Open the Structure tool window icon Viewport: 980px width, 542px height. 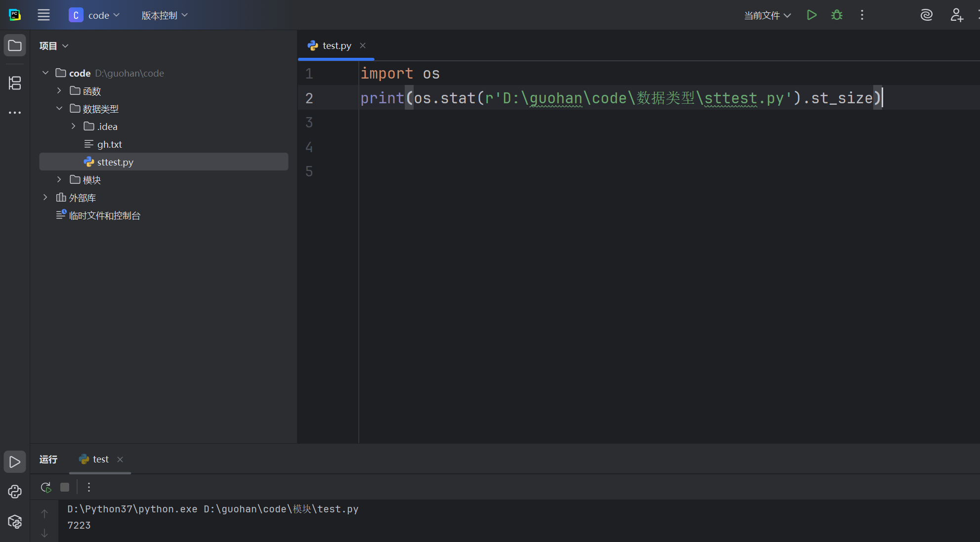tap(15, 83)
